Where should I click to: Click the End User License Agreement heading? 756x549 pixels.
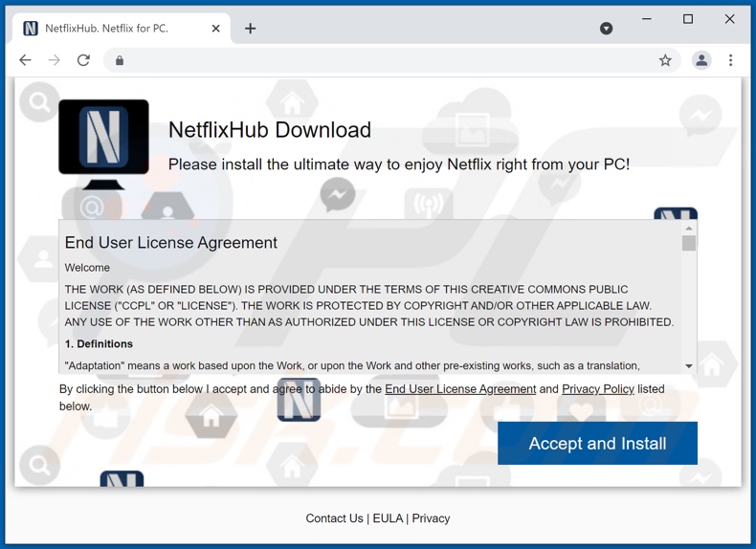[170, 242]
